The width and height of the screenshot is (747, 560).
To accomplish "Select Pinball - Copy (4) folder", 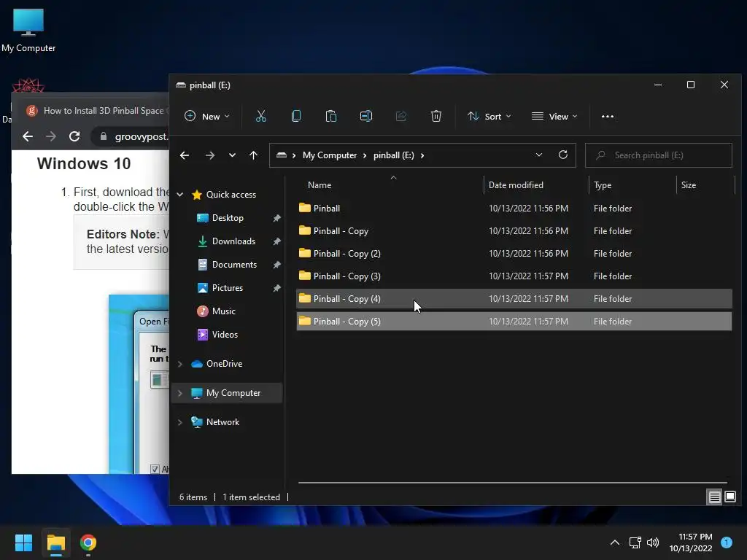I will (x=514, y=298).
